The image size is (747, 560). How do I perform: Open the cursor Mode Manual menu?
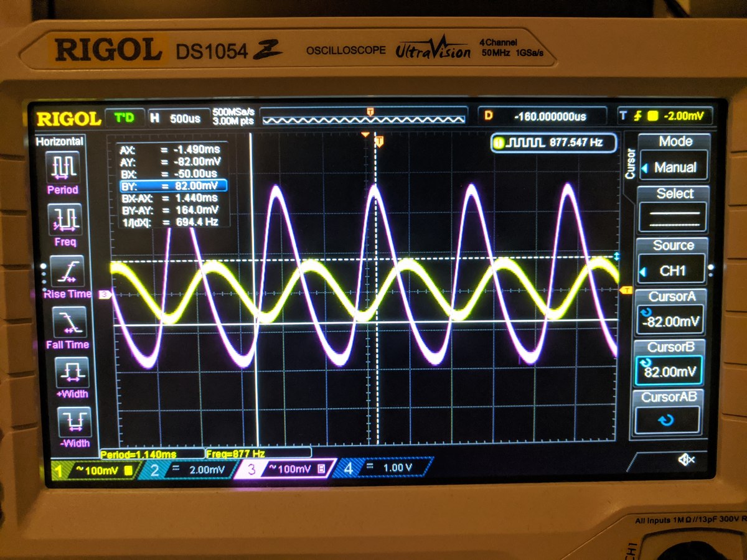(674, 167)
